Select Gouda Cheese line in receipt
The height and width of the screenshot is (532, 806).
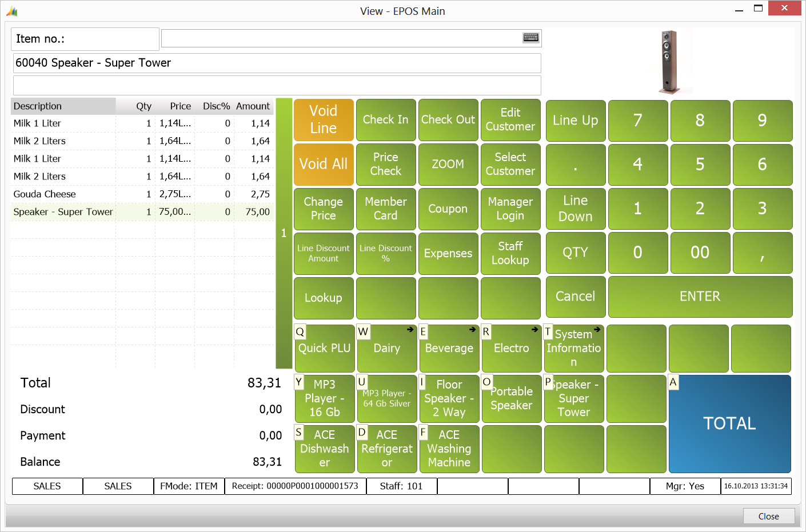(142, 194)
